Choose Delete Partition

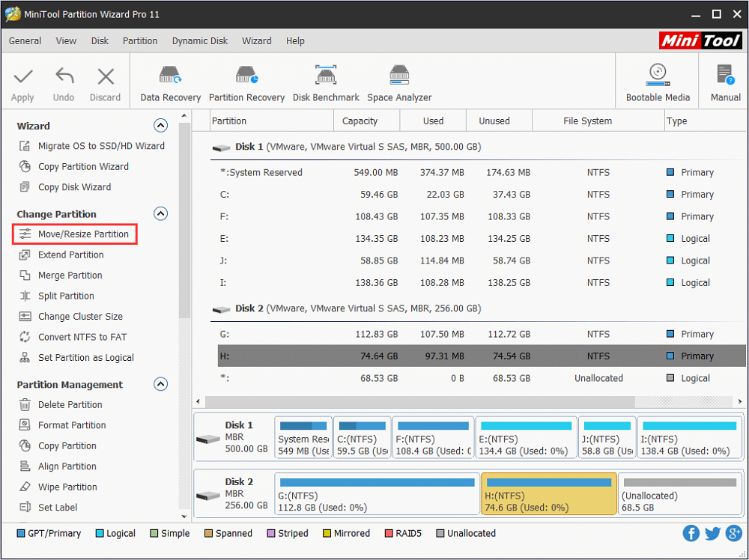coord(61,405)
